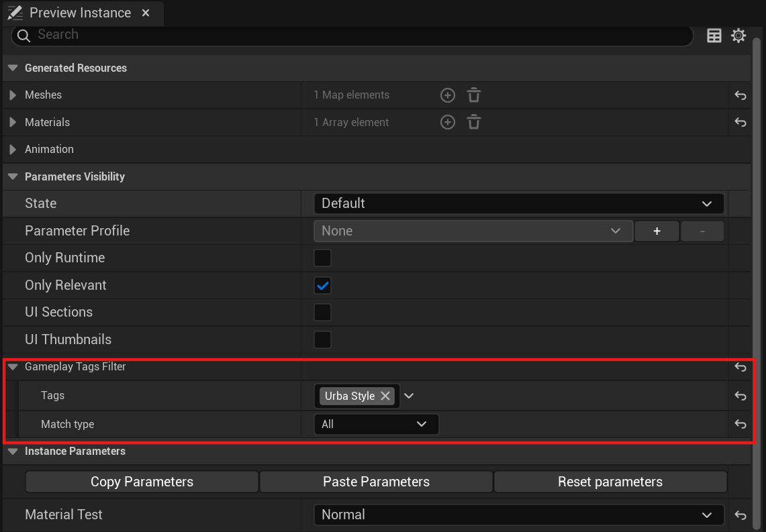766x532 pixels.
Task: Click the remove parameter profile minus button
Action: 702,231
